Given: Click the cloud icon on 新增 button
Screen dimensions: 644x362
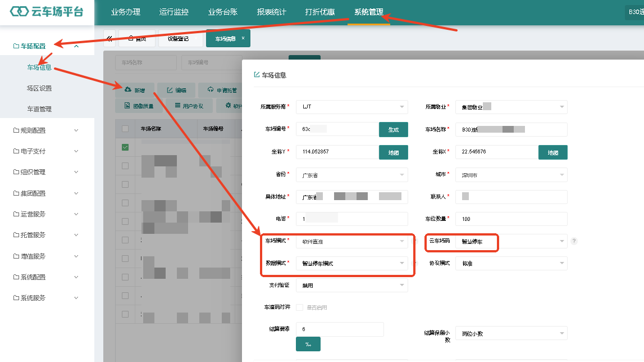Looking at the screenshot, I should (127, 89).
